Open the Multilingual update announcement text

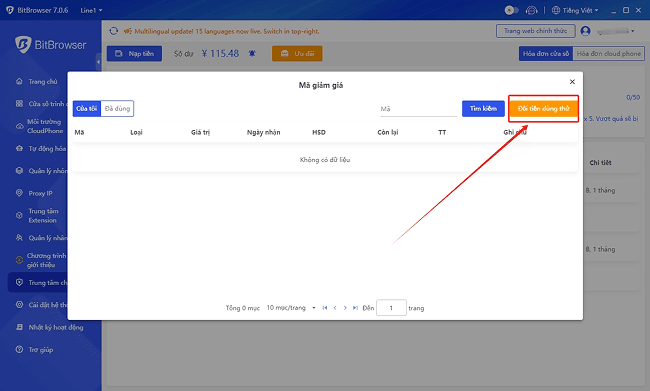coord(227,31)
